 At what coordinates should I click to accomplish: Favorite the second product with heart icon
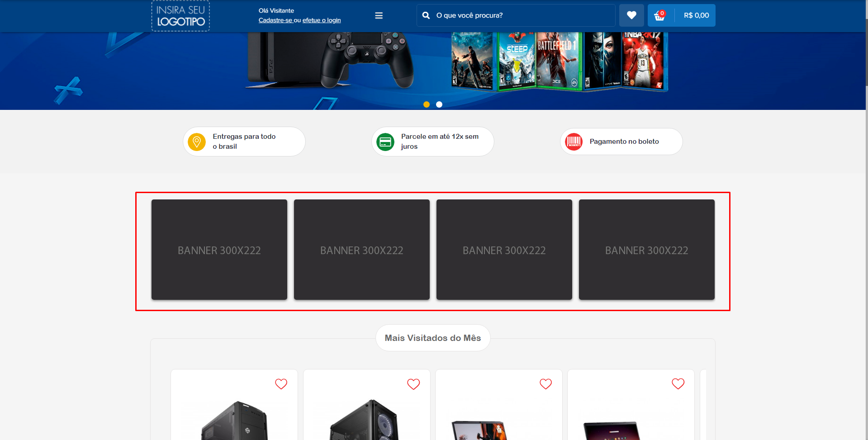tap(413, 384)
